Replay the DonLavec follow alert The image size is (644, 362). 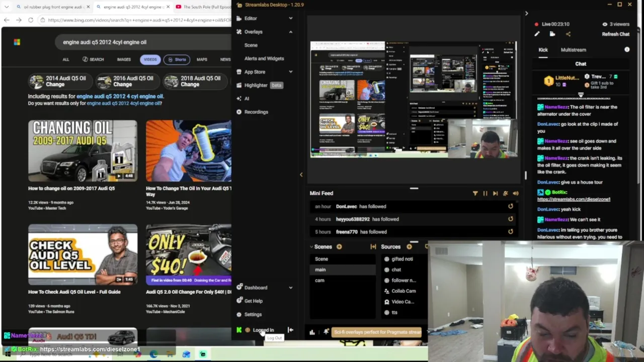(x=511, y=206)
